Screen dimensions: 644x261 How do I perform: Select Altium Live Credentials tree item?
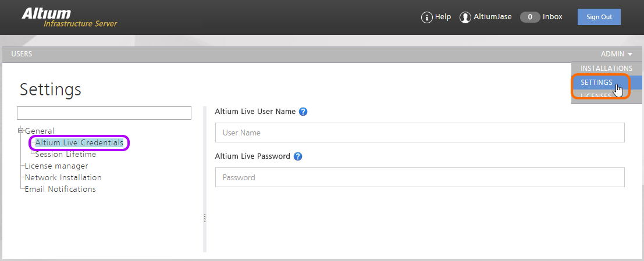(x=79, y=142)
